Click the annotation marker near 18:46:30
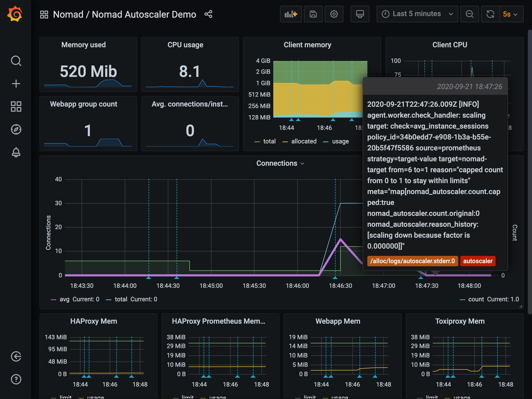The image size is (532, 399). click(335, 278)
